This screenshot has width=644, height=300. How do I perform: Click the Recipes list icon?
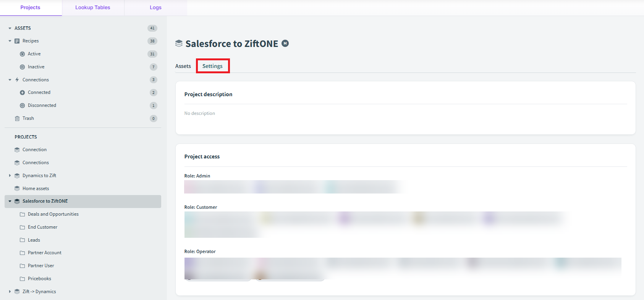[x=17, y=41]
